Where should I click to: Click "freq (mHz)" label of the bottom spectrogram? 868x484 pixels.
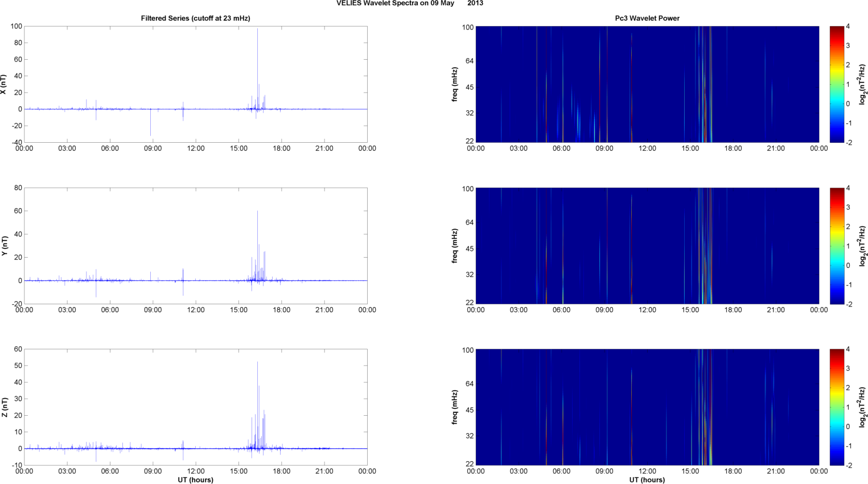(x=455, y=407)
